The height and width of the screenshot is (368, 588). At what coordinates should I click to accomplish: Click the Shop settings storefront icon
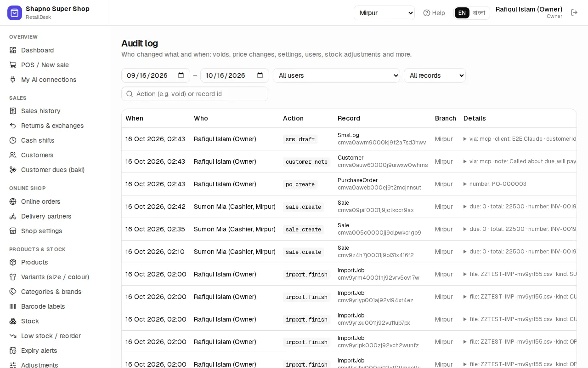[13, 231]
